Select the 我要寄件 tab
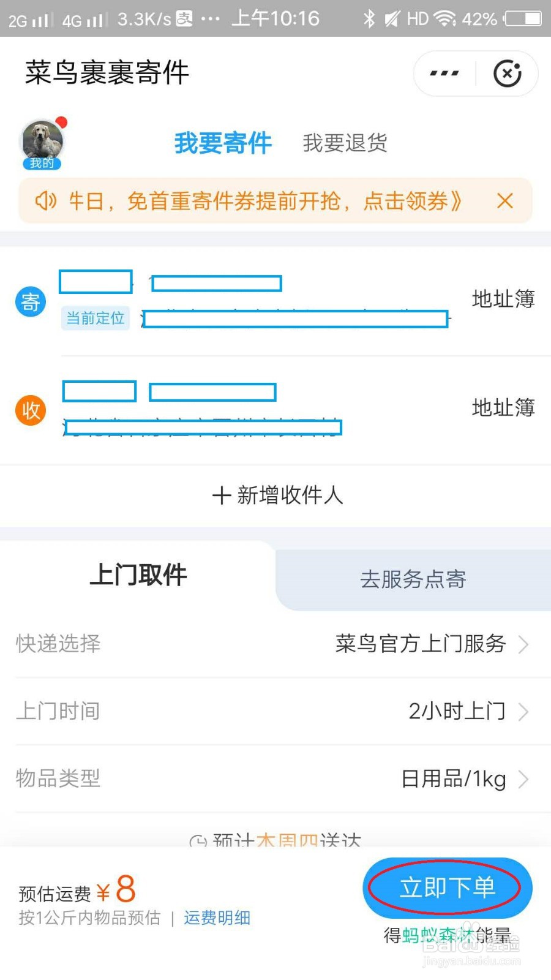551x980 pixels. pyautogui.click(x=223, y=143)
